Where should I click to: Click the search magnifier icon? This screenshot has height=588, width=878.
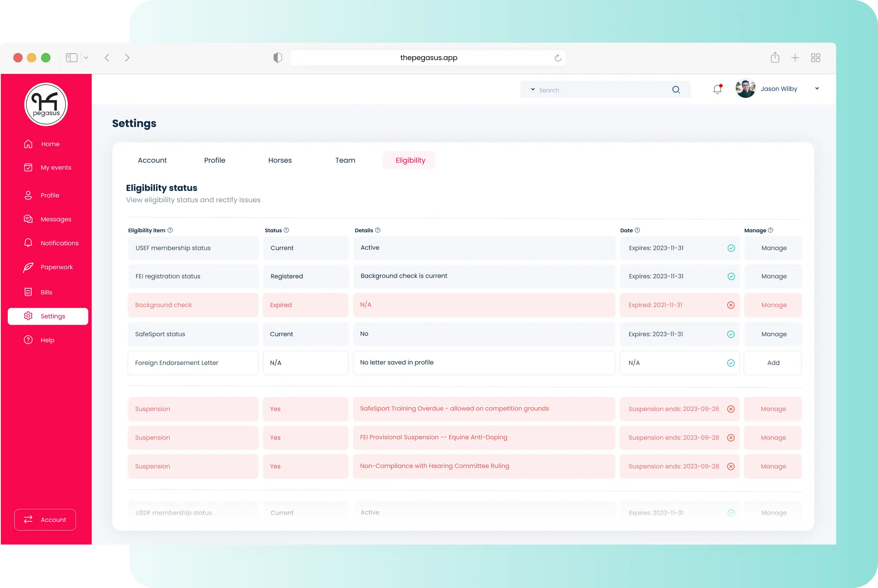point(676,90)
